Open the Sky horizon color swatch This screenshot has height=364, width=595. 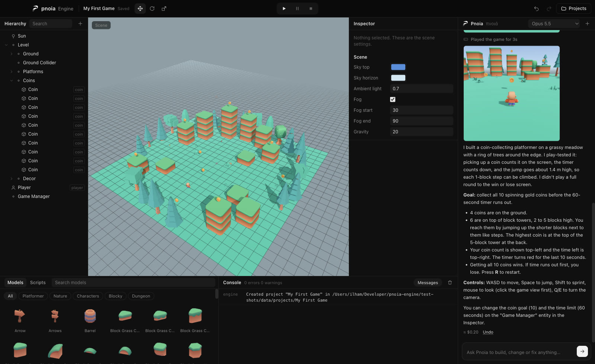(398, 78)
